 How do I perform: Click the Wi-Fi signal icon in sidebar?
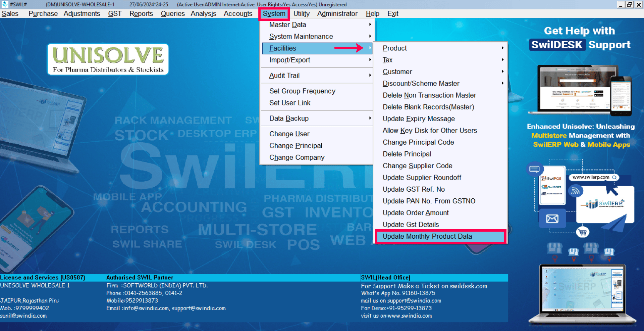(x=575, y=191)
